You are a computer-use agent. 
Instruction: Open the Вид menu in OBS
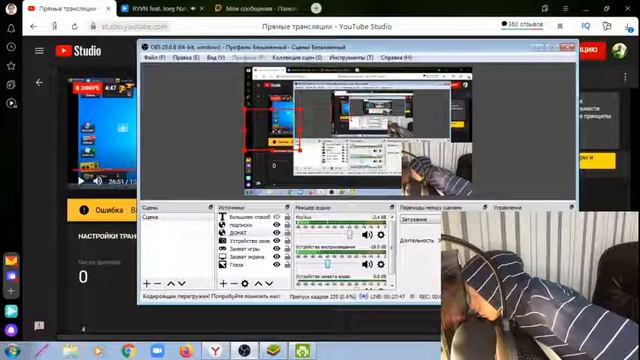click(216, 58)
